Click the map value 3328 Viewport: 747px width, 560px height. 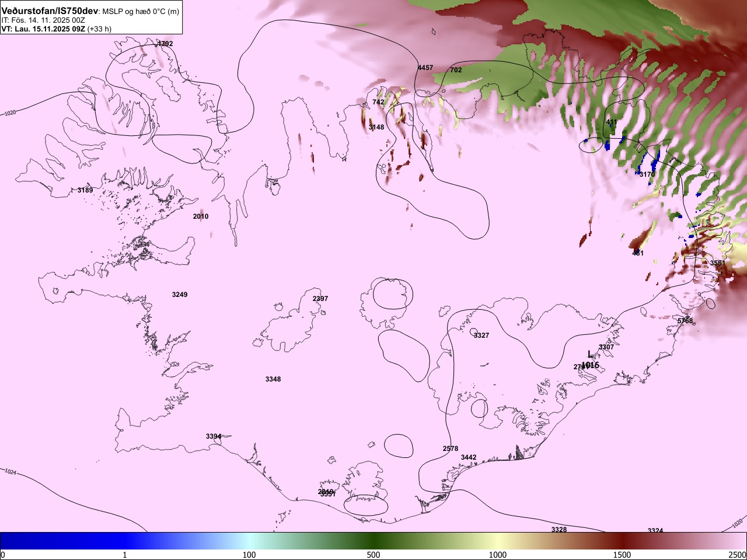pyautogui.click(x=559, y=530)
